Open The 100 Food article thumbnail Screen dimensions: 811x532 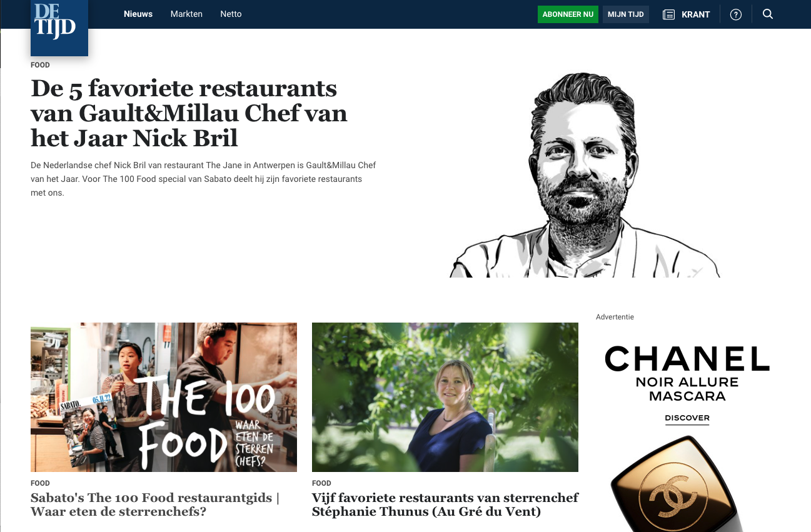point(164,397)
